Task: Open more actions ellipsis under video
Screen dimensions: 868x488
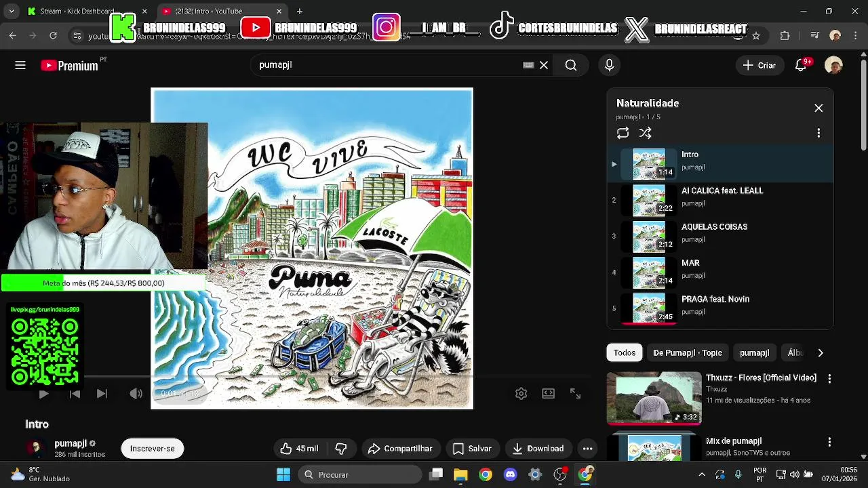Action: click(588, 449)
